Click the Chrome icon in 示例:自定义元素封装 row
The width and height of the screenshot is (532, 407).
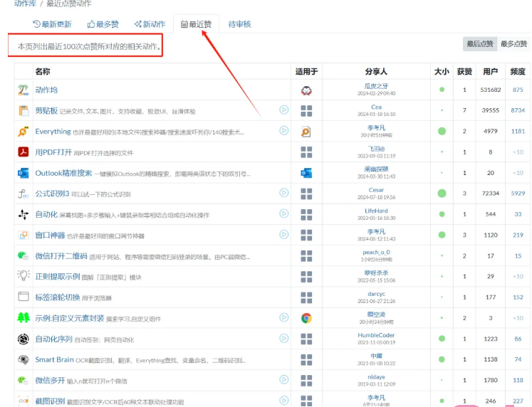click(x=306, y=318)
